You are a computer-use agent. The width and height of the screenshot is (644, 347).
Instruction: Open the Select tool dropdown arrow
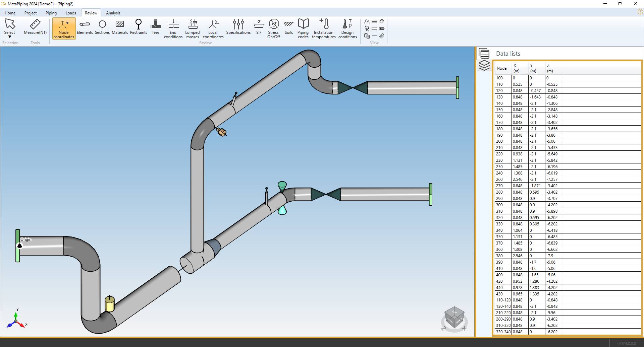[10, 37]
